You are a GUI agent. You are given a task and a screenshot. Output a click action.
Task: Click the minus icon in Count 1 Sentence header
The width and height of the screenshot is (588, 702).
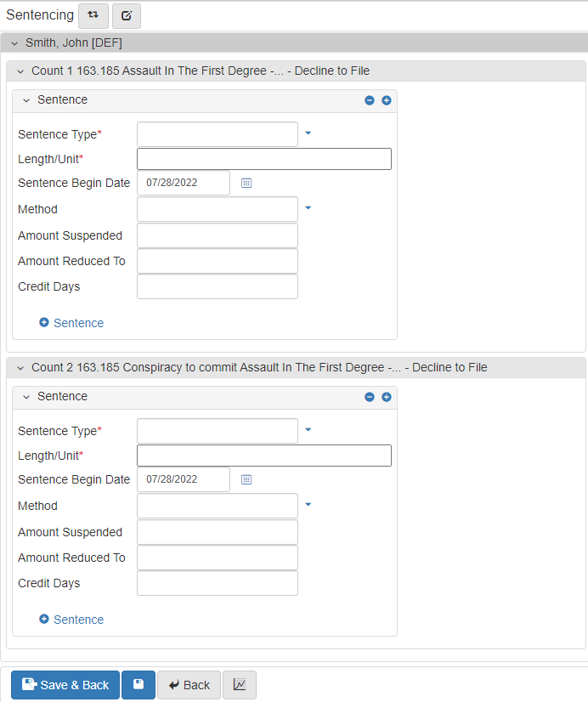pos(370,100)
